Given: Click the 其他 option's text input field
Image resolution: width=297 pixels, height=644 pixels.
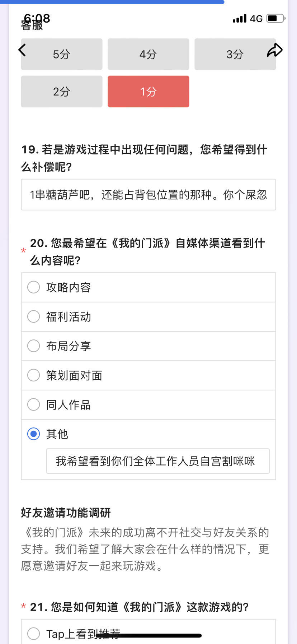Looking at the screenshot, I should pos(158,461).
